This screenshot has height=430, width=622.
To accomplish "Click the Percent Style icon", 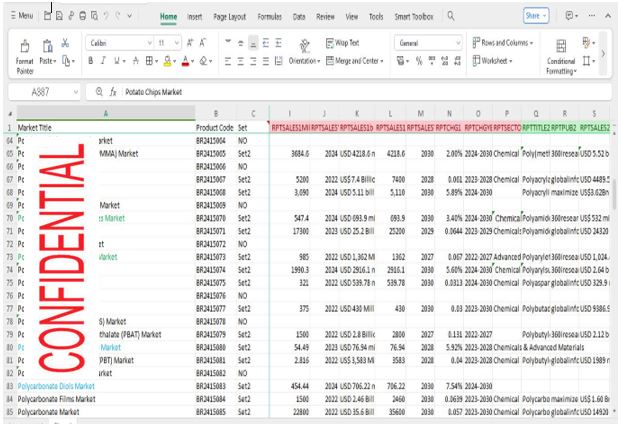I will point(419,61).
